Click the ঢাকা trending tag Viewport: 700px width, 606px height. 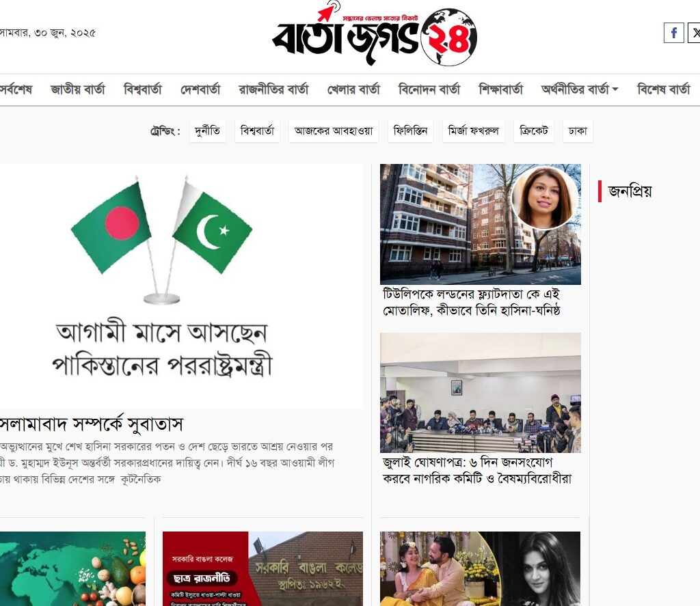click(x=578, y=130)
